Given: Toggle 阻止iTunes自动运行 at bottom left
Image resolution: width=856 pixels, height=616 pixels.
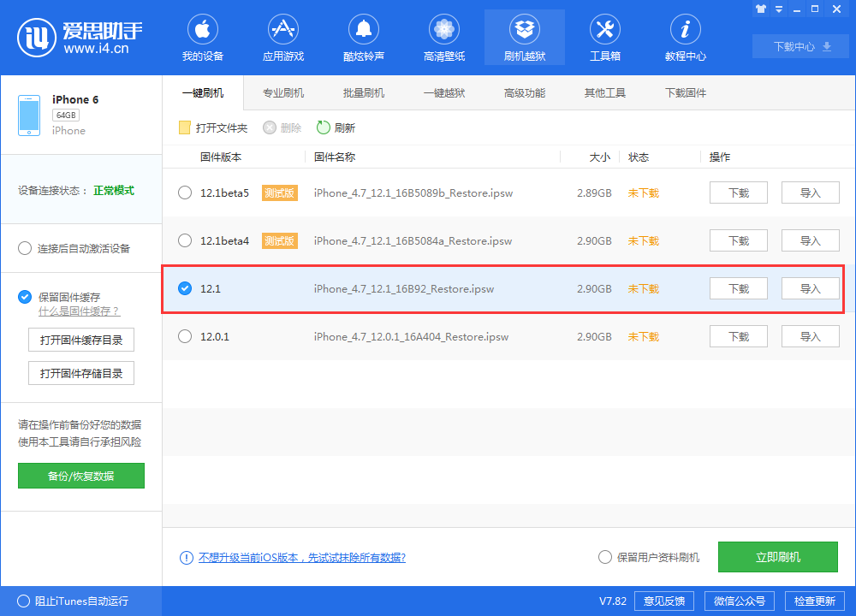Looking at the screenshot, I should coord(24,601).
